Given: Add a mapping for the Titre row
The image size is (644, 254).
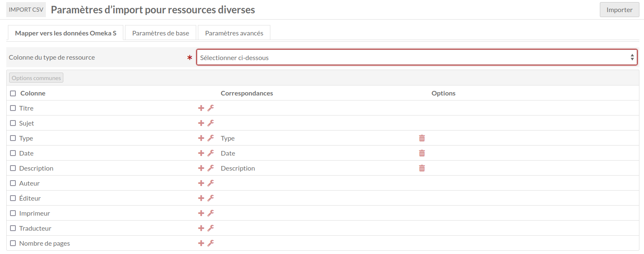Looking at the screenshot, I should [201, 108].
